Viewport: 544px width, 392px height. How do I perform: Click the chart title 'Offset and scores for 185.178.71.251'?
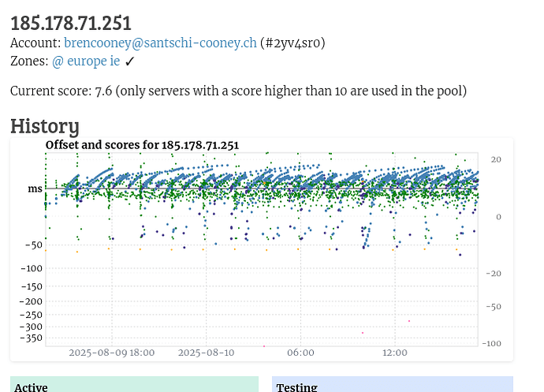point(142,145)
